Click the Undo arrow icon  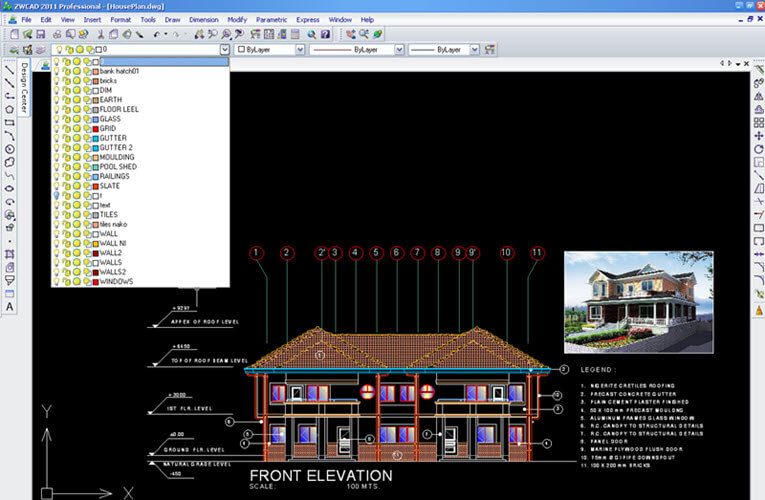[159, 34]
